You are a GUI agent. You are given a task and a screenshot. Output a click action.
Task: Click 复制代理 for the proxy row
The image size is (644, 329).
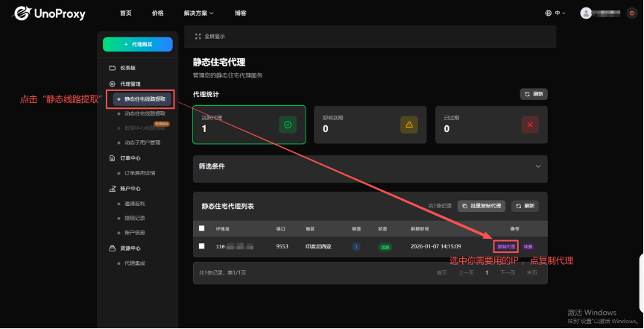click(505, 246)
